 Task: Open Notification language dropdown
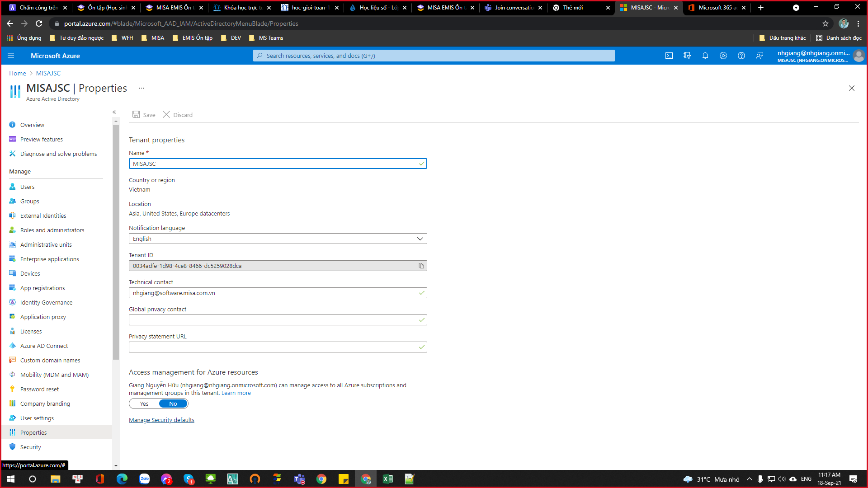[278, 239]
